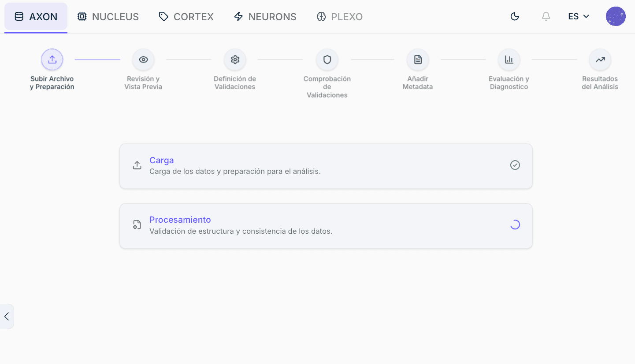Click the bar chart icon for Evaluación y Diagnostico
The height and width of the screenshot is (364, 635).
(509, 59)
